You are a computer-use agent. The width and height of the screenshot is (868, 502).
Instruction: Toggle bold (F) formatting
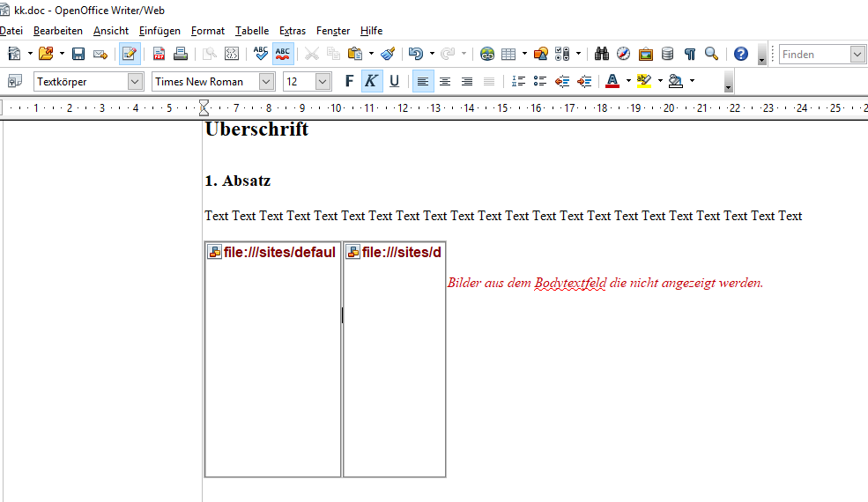[349, 81]
